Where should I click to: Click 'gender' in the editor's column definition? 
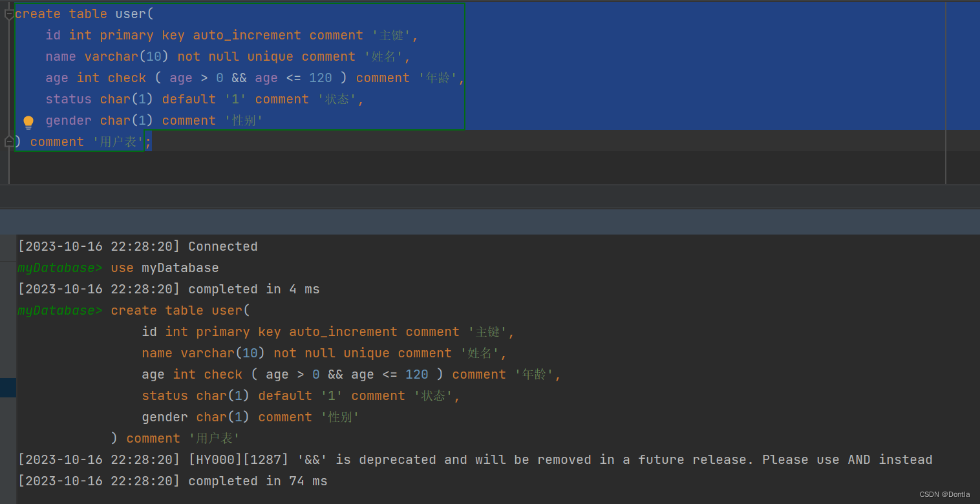tap(69, 120)
